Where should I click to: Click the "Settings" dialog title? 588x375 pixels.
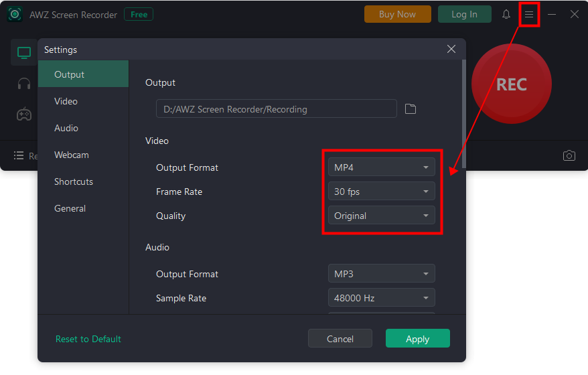60,50
